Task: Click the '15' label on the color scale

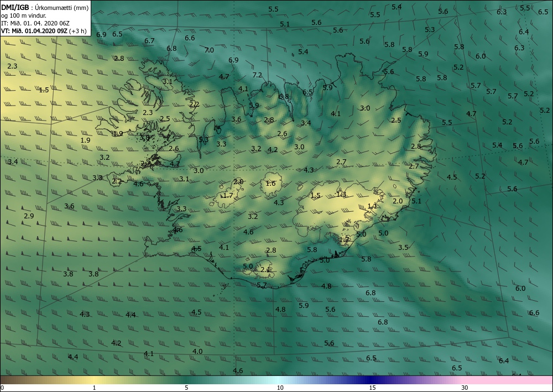Action: pyautogui.click(x=372, y=388)
